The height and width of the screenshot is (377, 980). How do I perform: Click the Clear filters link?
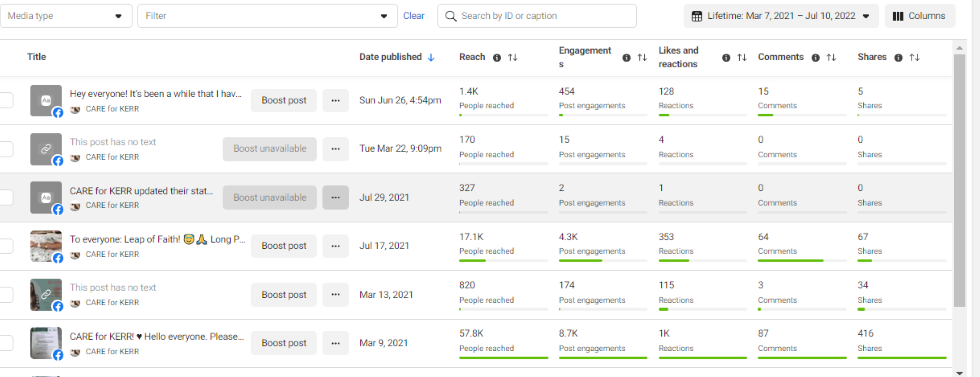pyautogui.click(x=414, y=16)
